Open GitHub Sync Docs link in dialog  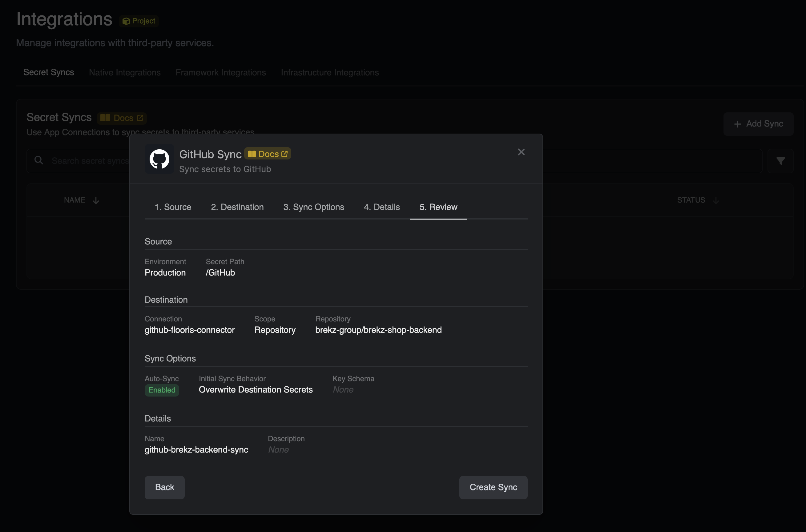(x=268, y=154)
